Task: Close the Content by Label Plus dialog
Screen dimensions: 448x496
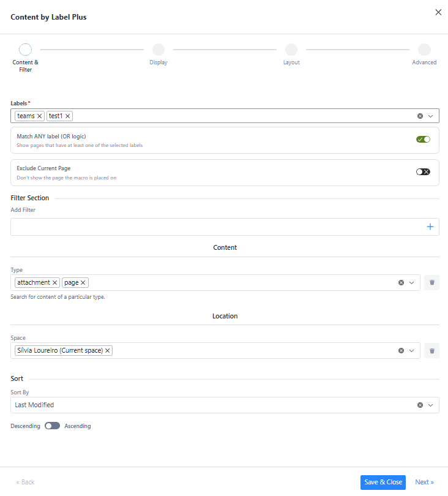Action: coord(438,12)
